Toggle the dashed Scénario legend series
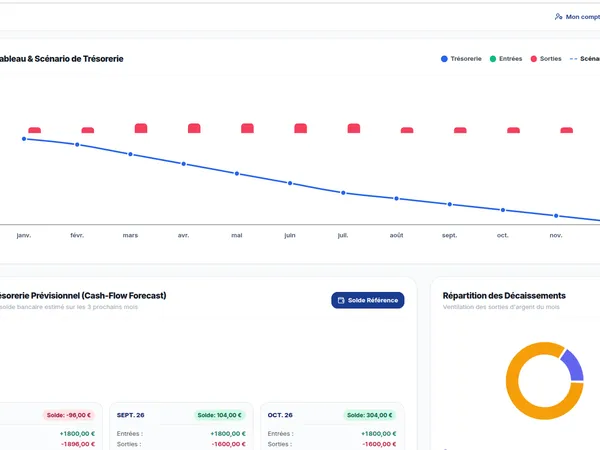 point(585,59)
